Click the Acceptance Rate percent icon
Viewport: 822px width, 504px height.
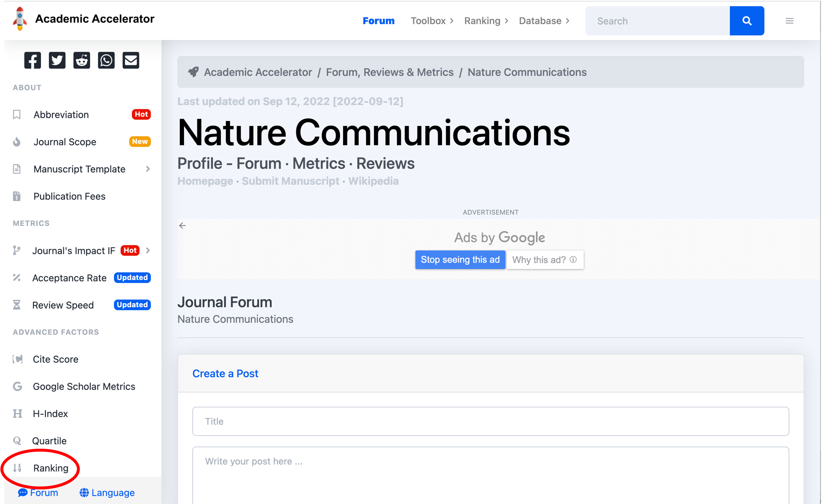pyautogui.click(x=17, y=277)
